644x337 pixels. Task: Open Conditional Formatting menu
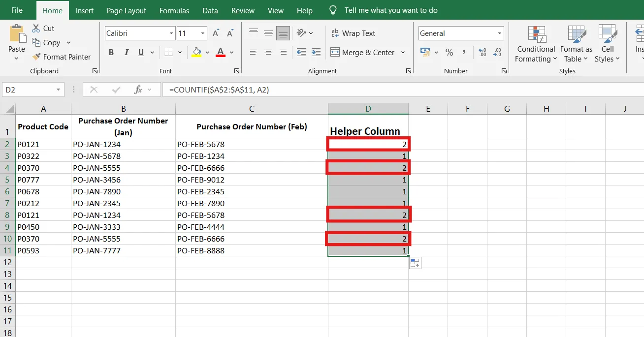tap(536, 44)
